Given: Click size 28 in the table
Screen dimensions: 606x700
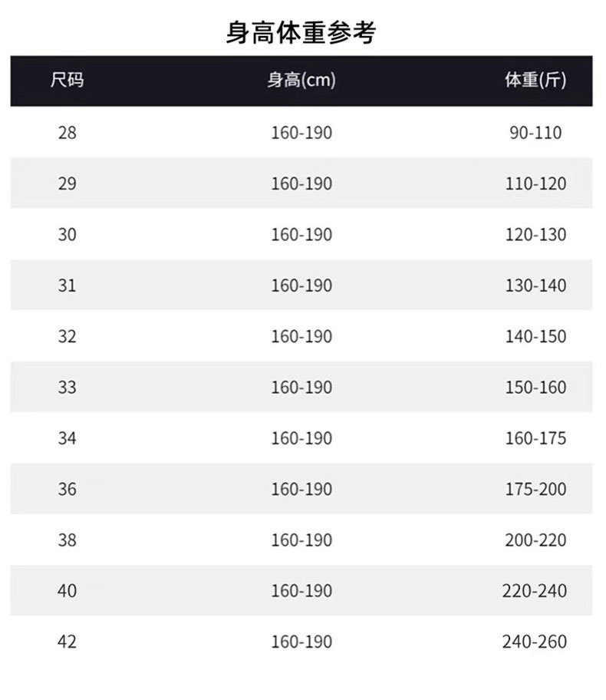Looking at the screenshot, I should (67, 133).
